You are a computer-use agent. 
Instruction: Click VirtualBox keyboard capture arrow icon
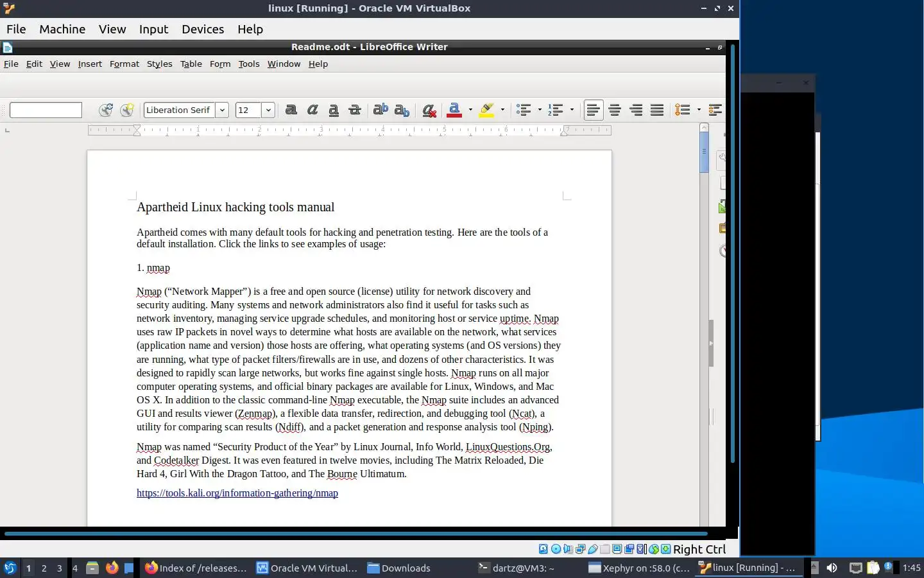pyautogui.click(x=666, y=549)
